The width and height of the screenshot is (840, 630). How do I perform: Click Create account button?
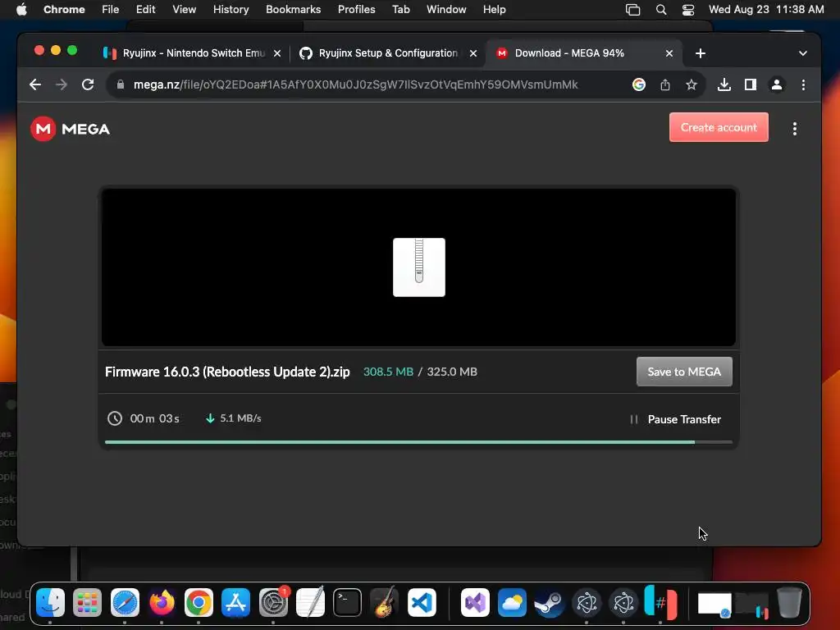(x=719, y=127)
